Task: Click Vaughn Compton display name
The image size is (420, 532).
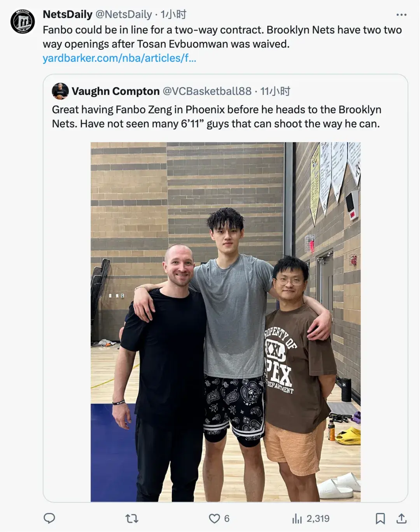Action: pyautogui.click(x=115, y=91)
